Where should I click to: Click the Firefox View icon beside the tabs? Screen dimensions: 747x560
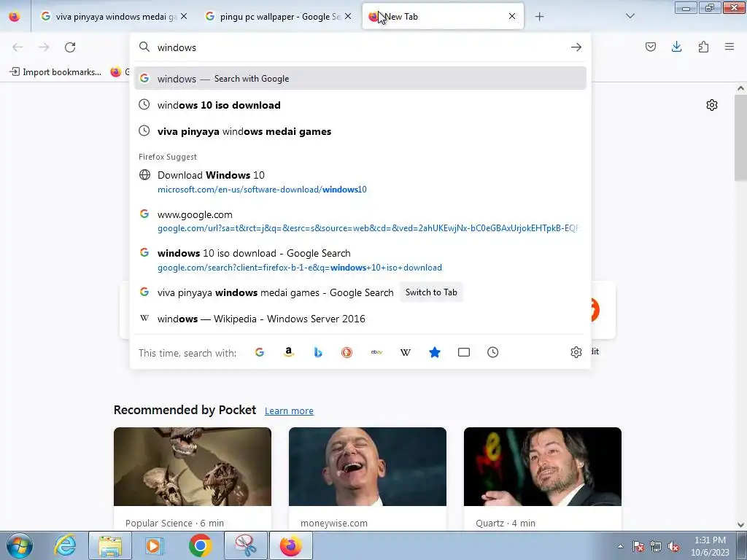pyautogui.click(x=15, y=16)
